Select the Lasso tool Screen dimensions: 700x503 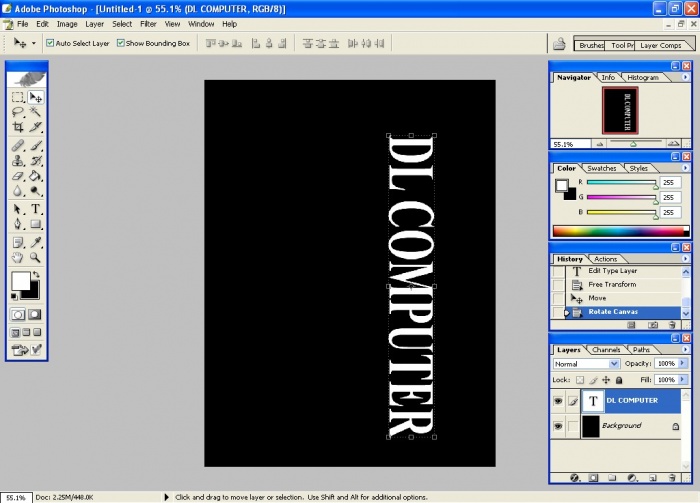pyautogui.click(x=18, y=112)
